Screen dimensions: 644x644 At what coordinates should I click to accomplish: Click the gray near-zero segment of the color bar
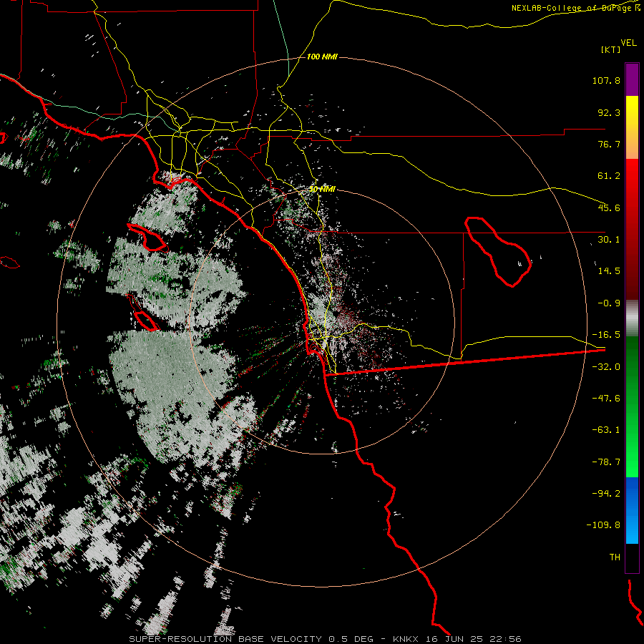632,318
